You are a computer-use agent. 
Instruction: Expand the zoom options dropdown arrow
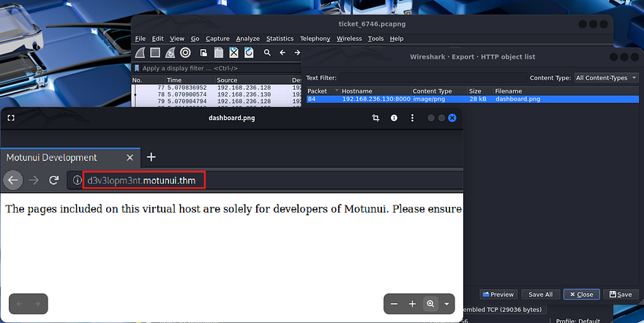click(447, 303)
